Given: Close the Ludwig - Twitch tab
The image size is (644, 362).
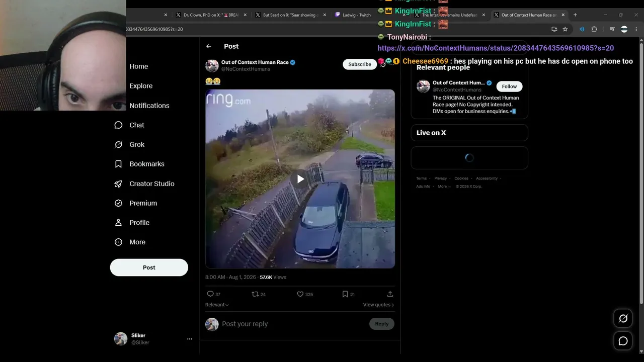Looking at the screenshot, I should point(405,15).
